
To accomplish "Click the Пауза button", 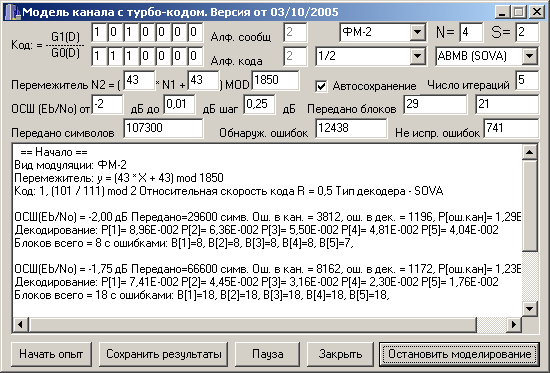I will 267,354.
